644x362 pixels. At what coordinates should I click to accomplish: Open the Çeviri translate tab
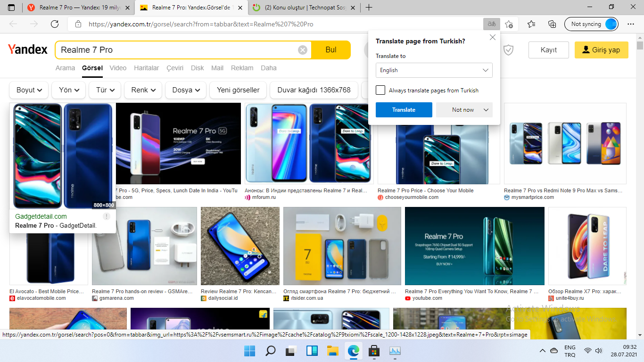coord(175,68)
